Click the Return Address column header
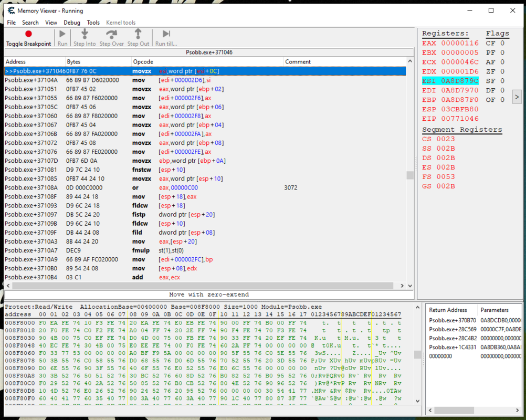The image size is (526, 420). (x=451, y=310)
